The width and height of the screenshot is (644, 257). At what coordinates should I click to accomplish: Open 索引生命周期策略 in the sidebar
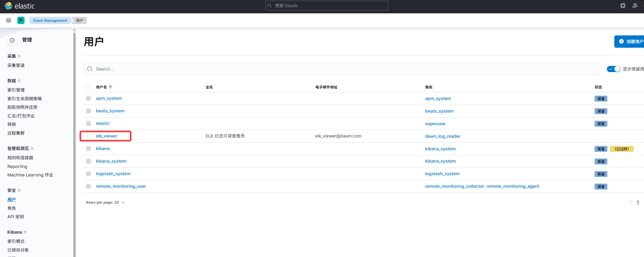25,99
